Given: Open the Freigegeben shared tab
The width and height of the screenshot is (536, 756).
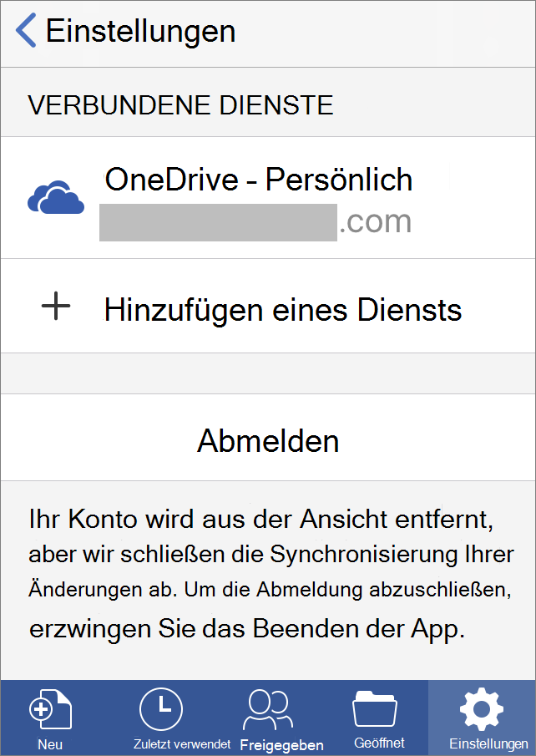Looking at the screenshot, I should point(281,718).
